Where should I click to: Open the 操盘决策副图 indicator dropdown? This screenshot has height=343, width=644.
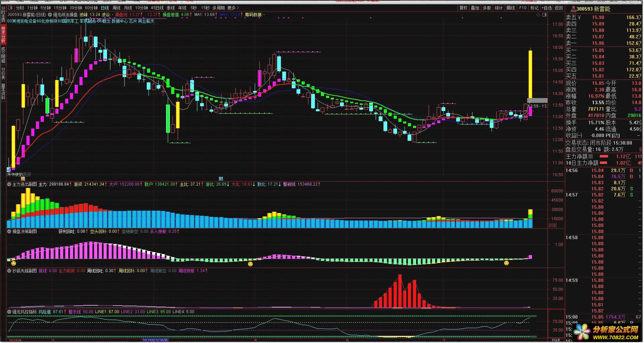point(9,231)
